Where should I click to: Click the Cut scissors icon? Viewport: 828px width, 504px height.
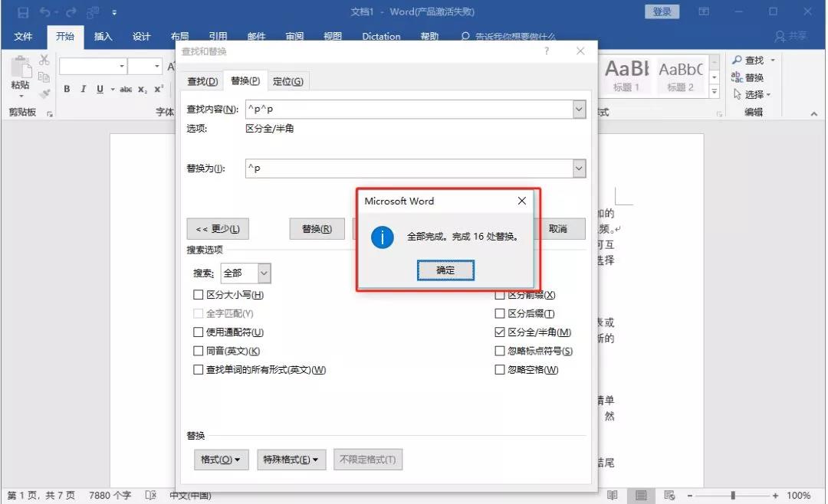44,61
